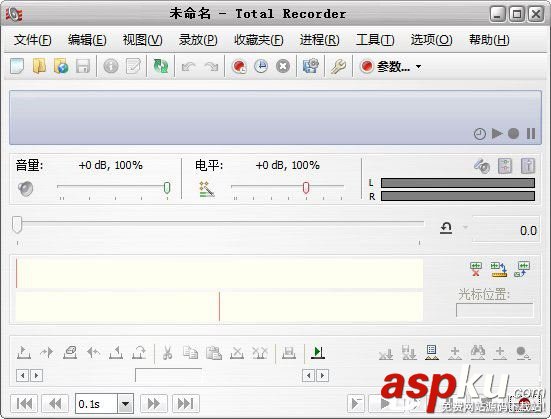Screen dimensions: 551x419
Task: Click the undo arrow icon
Action: click(188, 66)
